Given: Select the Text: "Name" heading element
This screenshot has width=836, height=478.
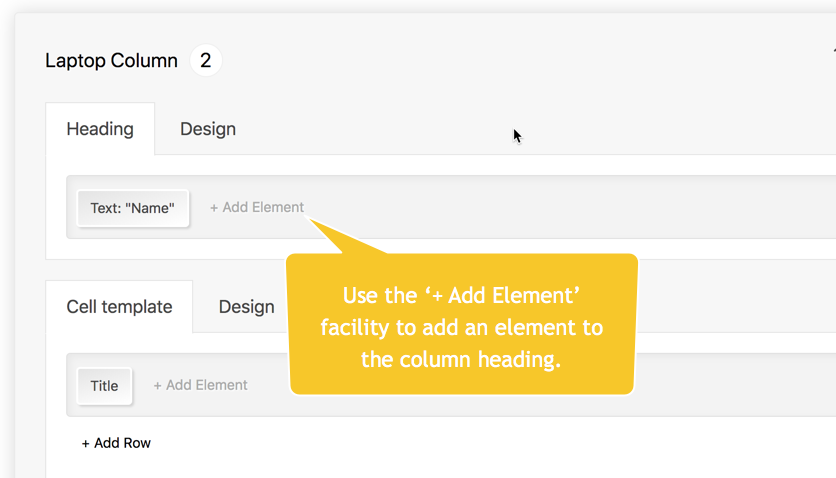Looking at the screenshot, I should pyautogui.click(x=133, y=208).
